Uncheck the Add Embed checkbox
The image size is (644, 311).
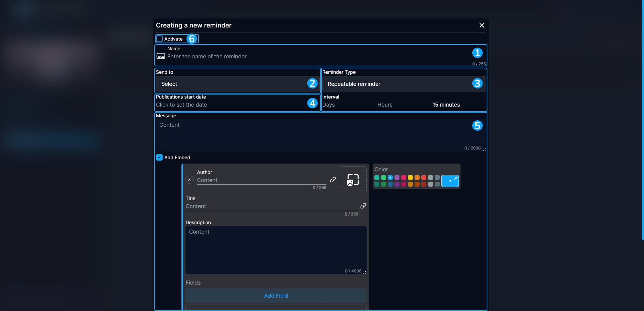[x=159, y=158]
